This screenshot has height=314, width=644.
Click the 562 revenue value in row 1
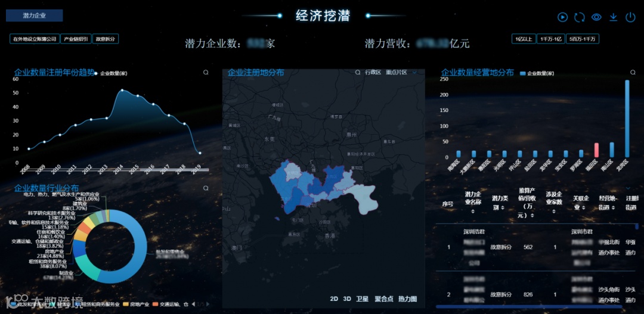pos(528,247)
